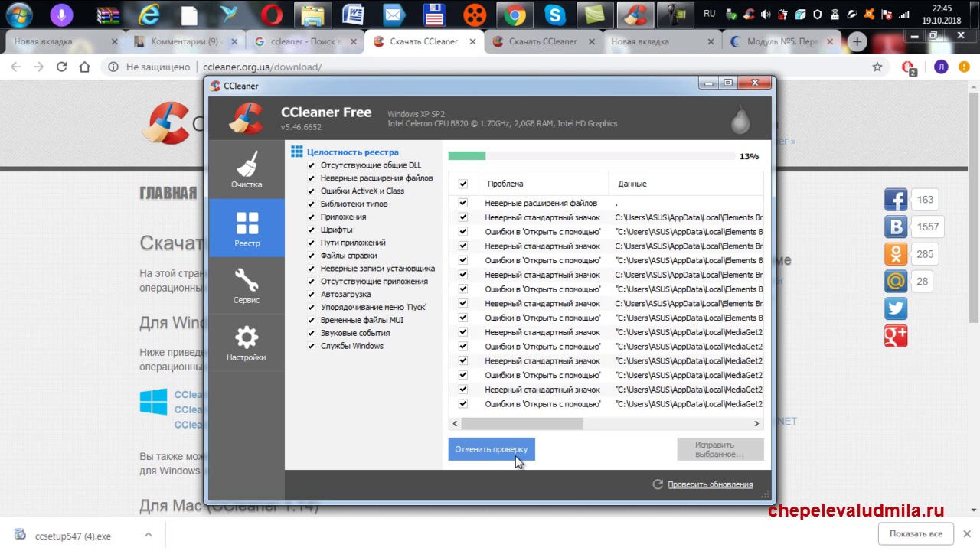Toggle Ошибки ActiveX и Class checkbox
The width and height of the screenshot is (980, 551).
click(312, 191)
